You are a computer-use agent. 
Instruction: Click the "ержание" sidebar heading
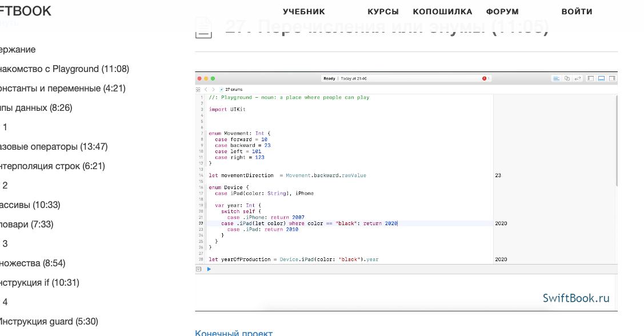[18, 50]
